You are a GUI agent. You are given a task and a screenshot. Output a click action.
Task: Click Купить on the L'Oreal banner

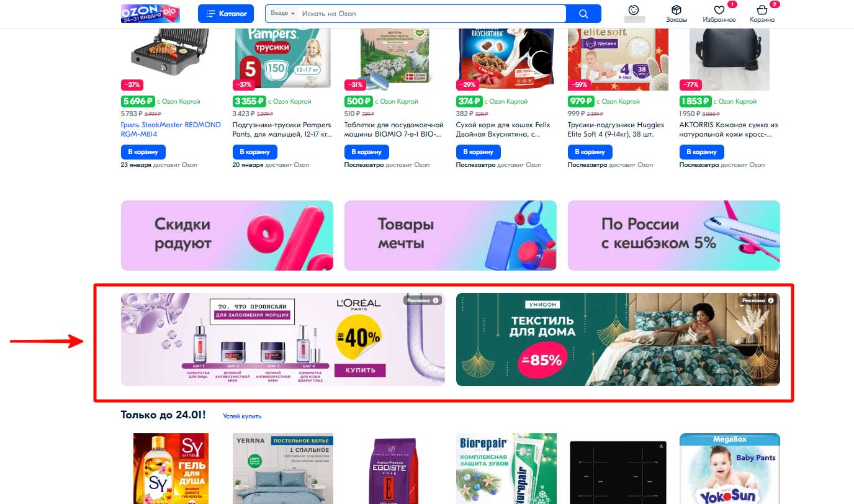pyautogui.click(x=360, y=371)
